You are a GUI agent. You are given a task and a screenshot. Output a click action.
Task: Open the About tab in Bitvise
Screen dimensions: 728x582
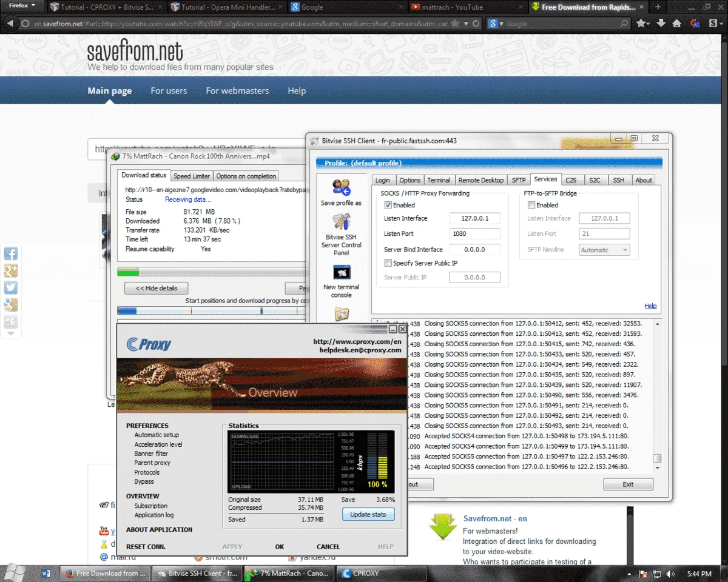[644, 180]
